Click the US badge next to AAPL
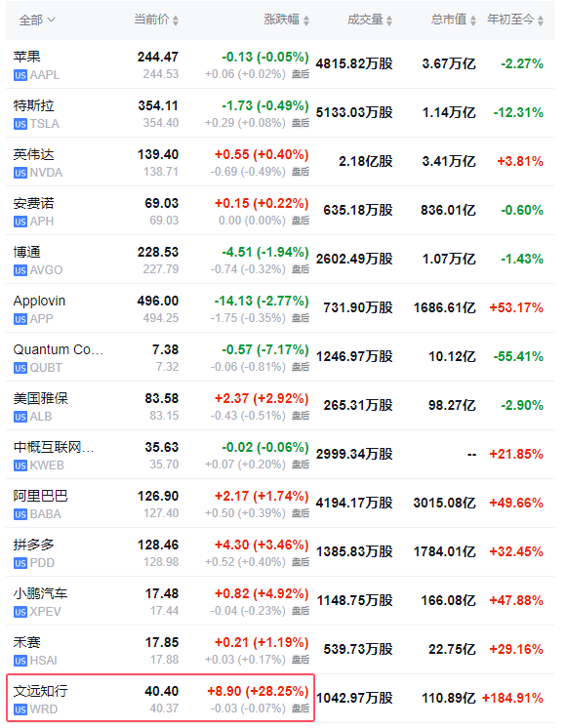Image resolution: width=567 pixels, height=728 pixels. click(20, 75)
